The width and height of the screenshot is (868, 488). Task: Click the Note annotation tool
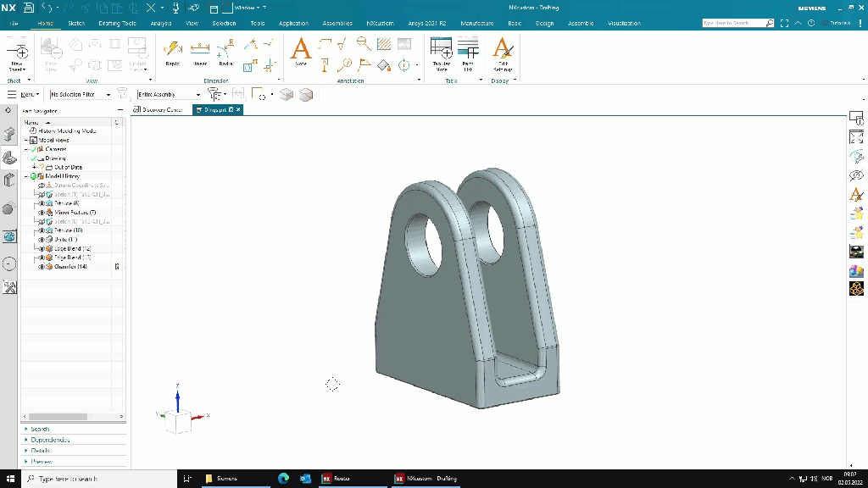301,52
